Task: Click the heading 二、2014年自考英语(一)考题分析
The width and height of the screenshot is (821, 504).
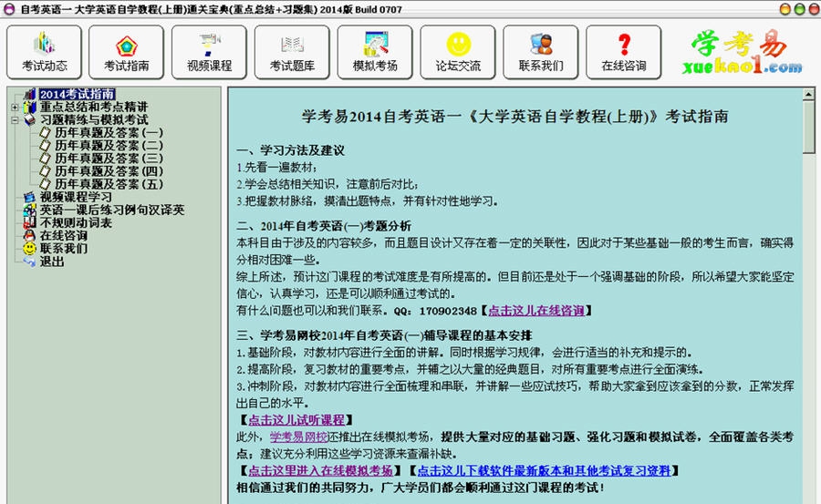Action: (x=324, y=226)
